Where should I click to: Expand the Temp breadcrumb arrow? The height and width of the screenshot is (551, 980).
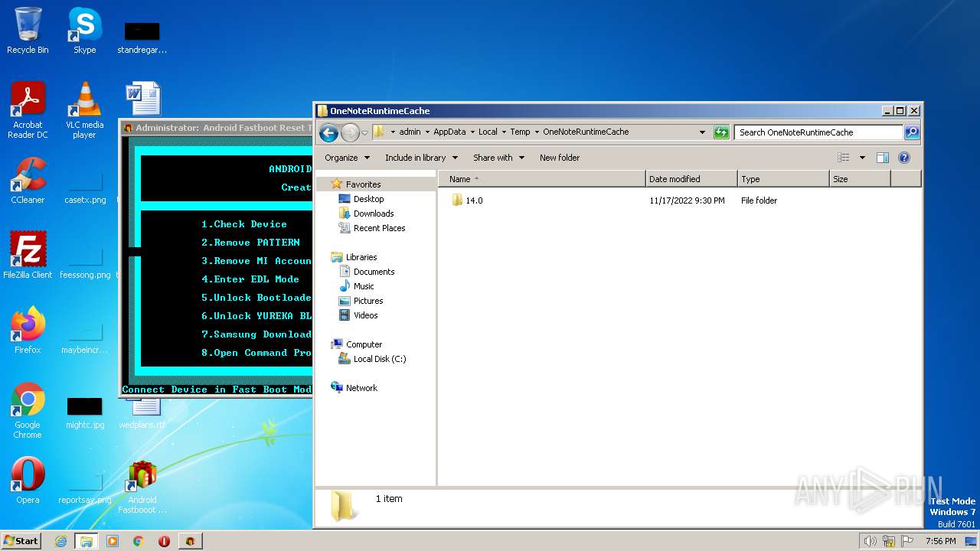[x=537, y=132]
